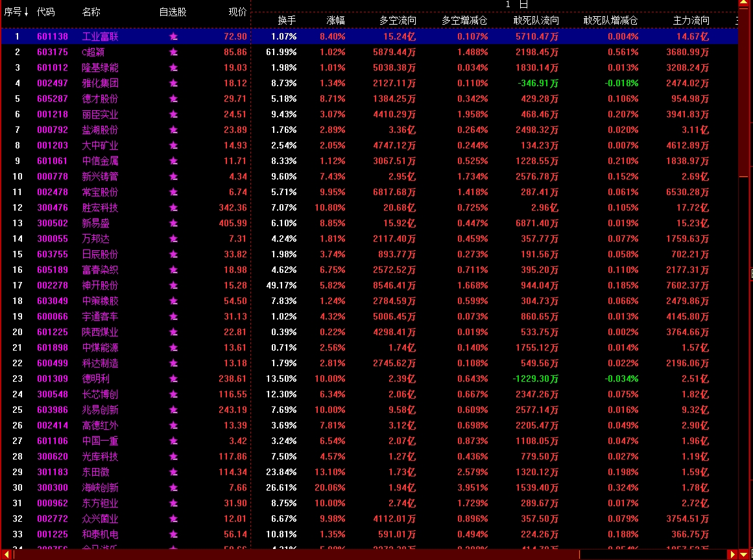753x560 pixels.
Task: Click vertical scrollbar up arrow
Action: (x=743, y=4)
